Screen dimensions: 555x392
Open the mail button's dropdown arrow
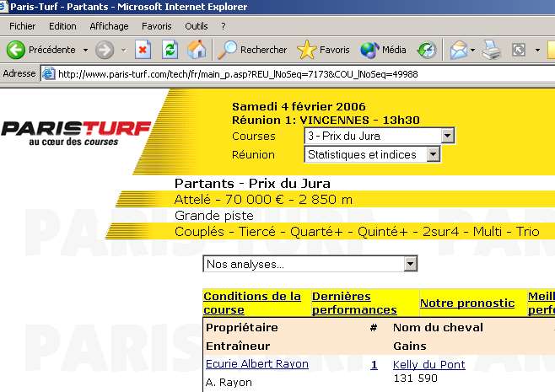click(x=472, y=51)
